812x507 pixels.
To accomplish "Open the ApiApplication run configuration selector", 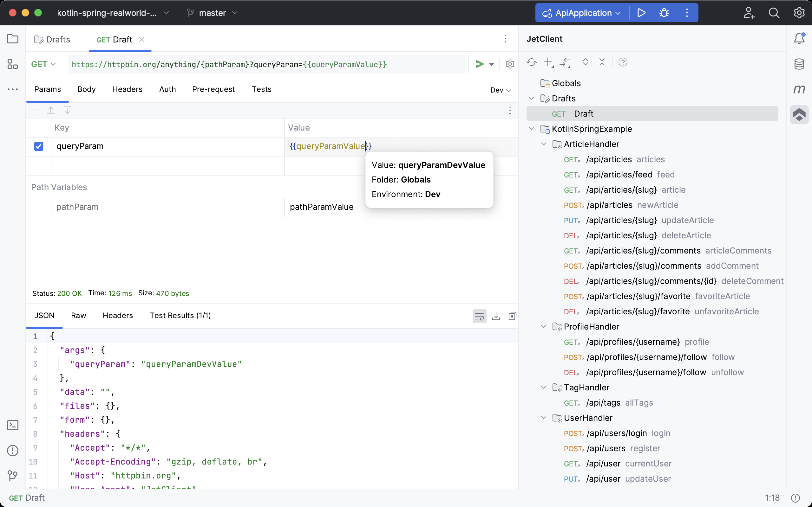I will [x=583, y=13].
